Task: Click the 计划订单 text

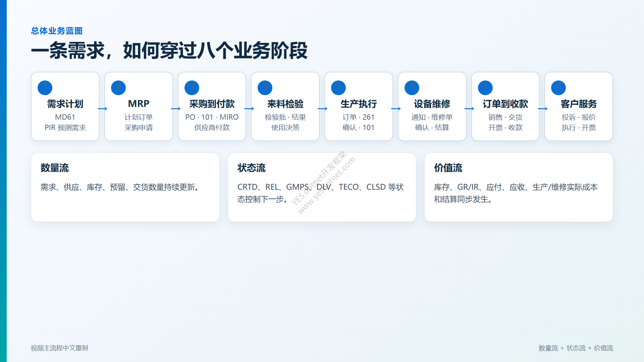Action: tap(139, 117)
